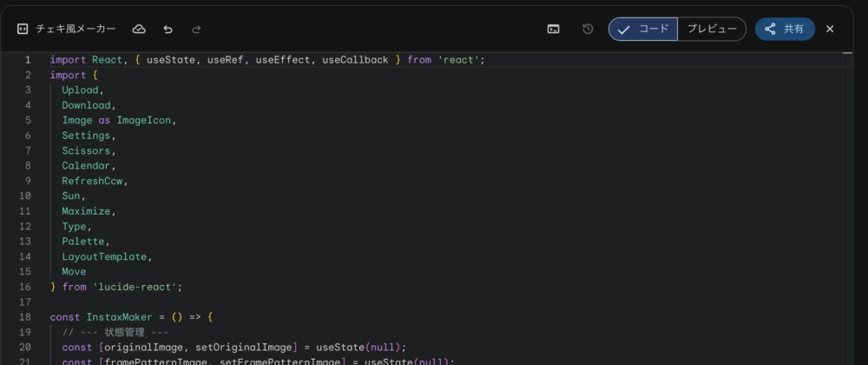868x365 pixels.
Task: Click the code file icon beside the title
Action: (23, 29)
